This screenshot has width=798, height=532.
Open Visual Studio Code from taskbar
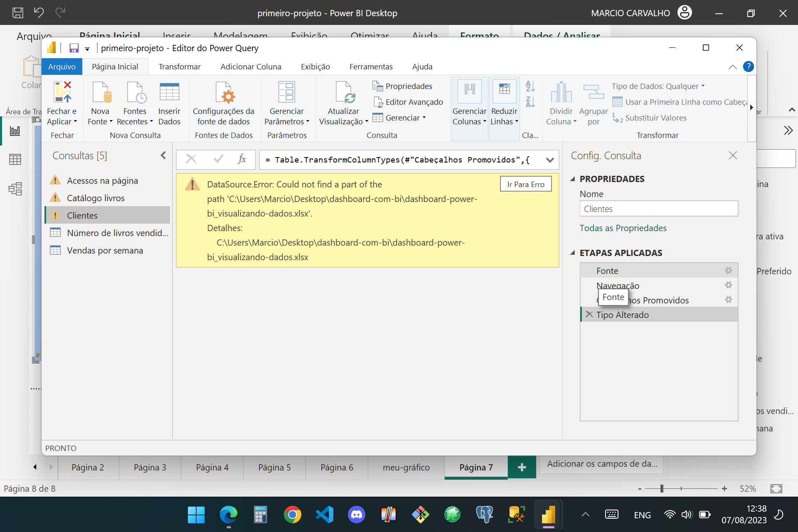coord(325,515)
